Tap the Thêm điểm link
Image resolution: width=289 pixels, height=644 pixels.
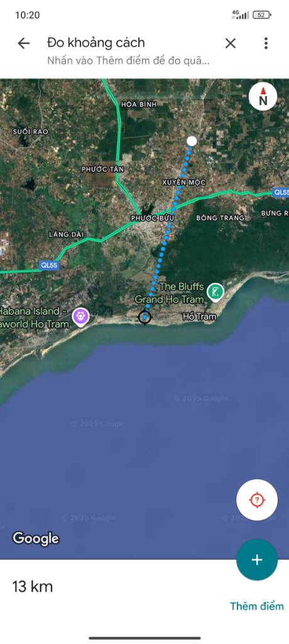coord(256,606)
